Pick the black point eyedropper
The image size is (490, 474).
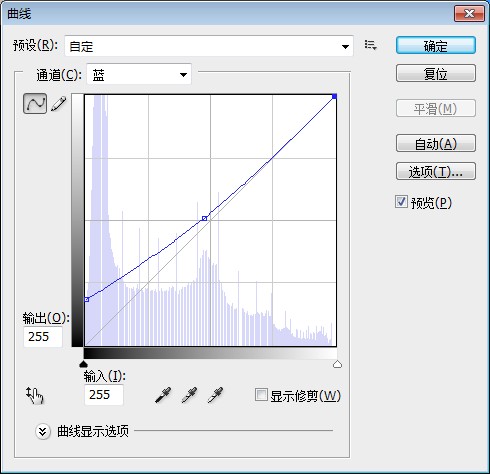(x=163, y=395)
